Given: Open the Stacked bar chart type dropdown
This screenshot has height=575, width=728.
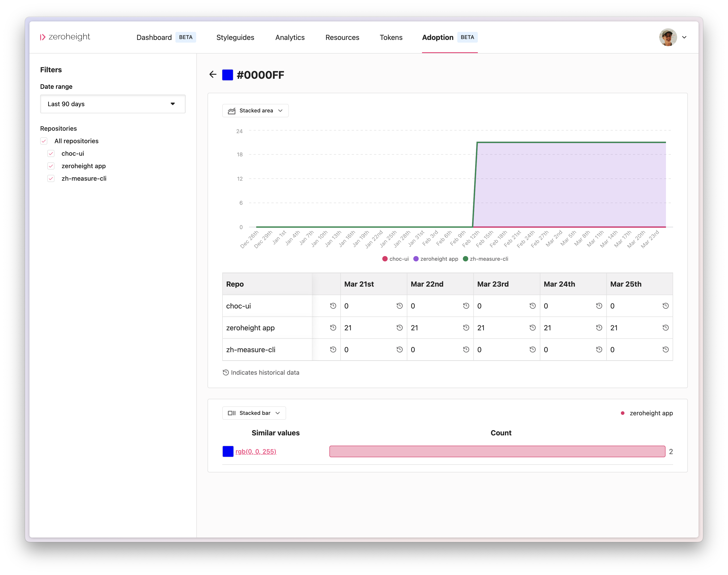Looking at the screenshot, I should 254,413.
